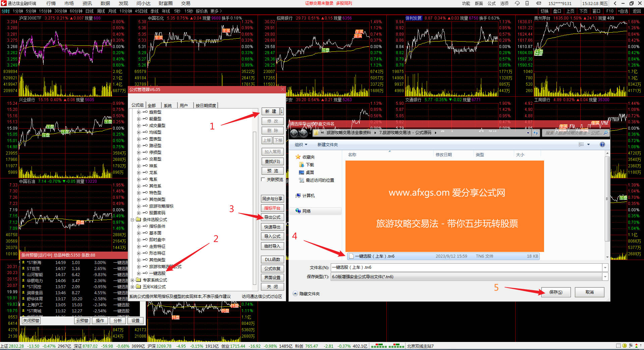
Task: Switch to the 用户 tab
Action: [184, 105]
